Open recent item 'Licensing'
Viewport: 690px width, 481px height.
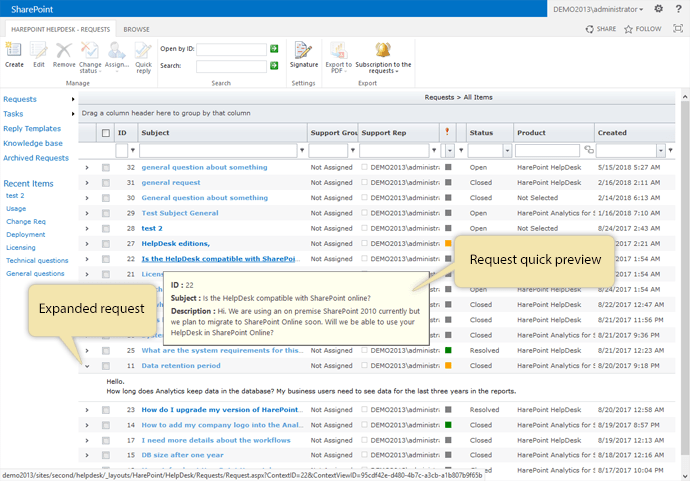pyautogui.click(x=21, y=247)
